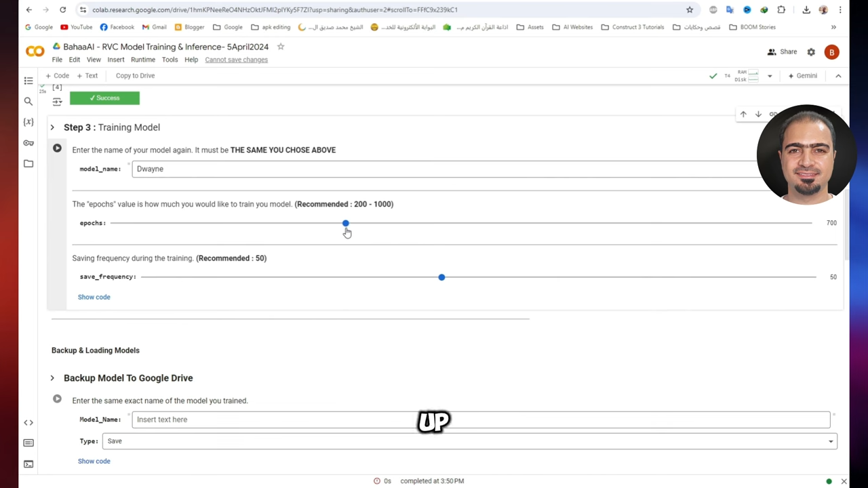Open the Tools menu

coord(170,60)
